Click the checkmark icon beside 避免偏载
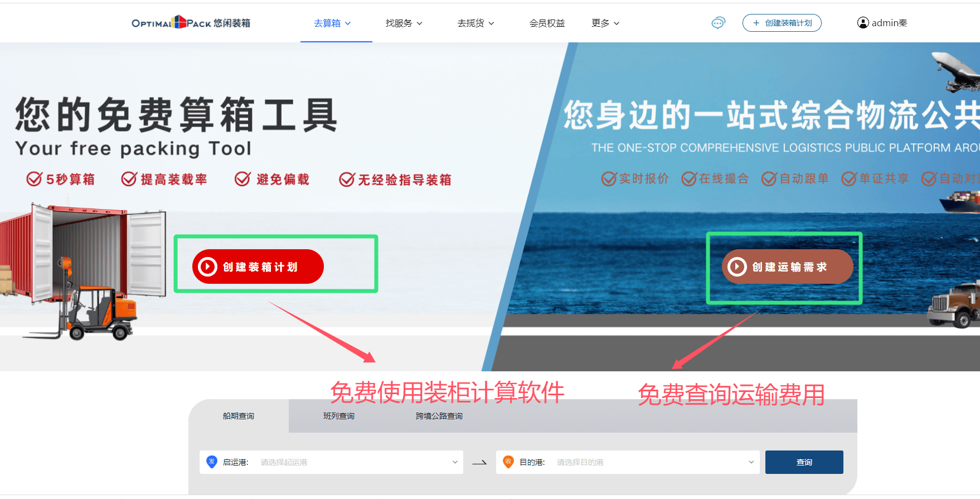The image size is (980, 499). pyautogui.click(x=242, y=179)
